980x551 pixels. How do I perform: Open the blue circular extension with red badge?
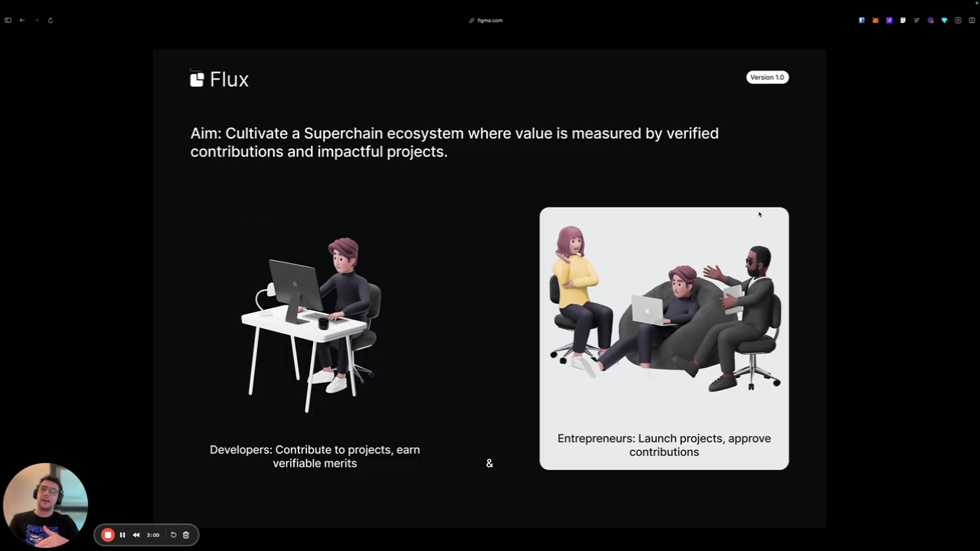[x=930, y=21]
